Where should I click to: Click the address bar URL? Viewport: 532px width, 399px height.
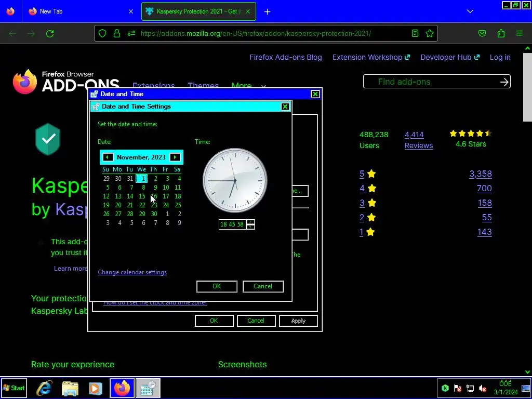point(256,34)
